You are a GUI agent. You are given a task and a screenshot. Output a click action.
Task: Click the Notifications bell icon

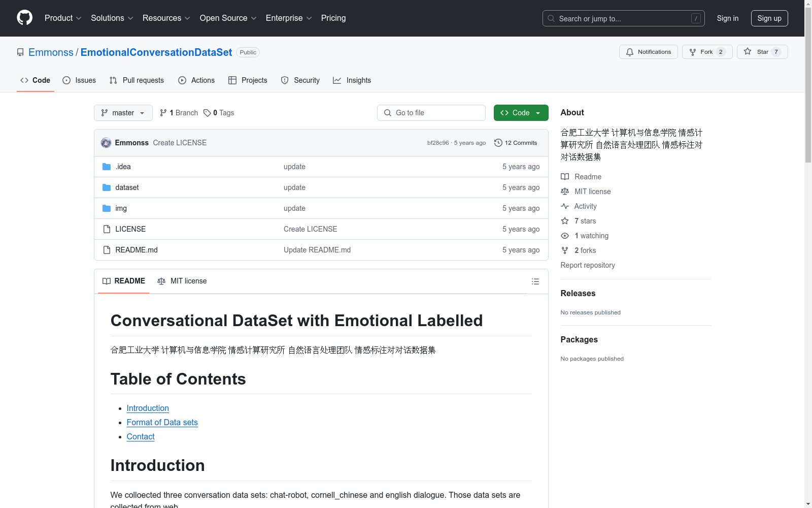630,52
